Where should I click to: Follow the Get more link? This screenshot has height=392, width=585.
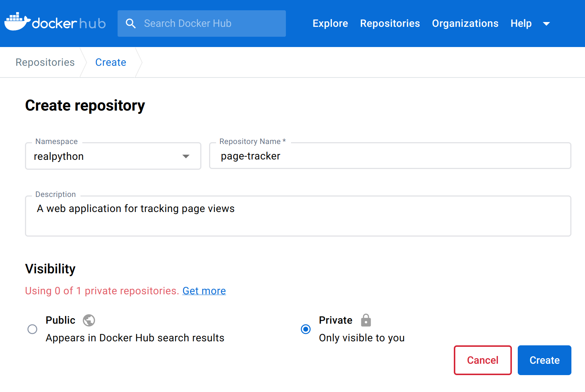tap(204, 291)
